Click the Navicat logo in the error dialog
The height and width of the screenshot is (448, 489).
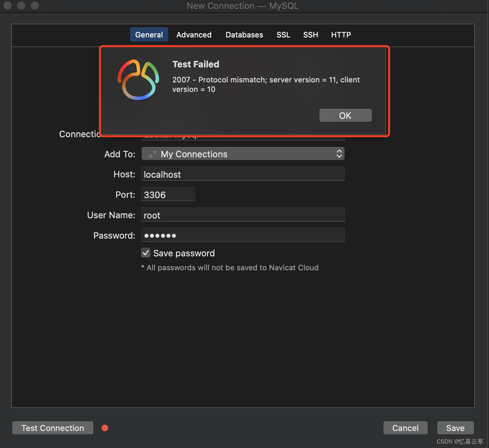tap(138, 79)
